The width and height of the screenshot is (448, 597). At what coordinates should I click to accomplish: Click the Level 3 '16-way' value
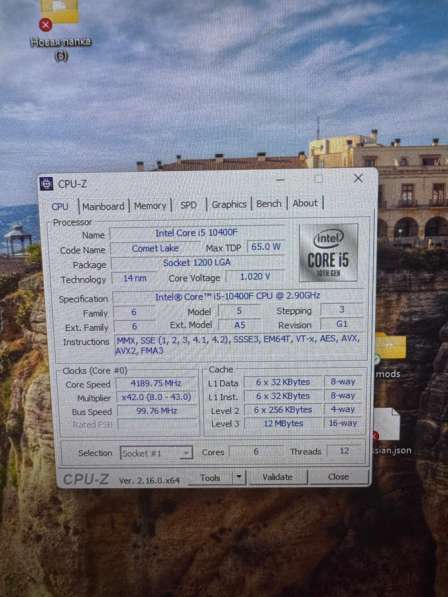(343, 423)
